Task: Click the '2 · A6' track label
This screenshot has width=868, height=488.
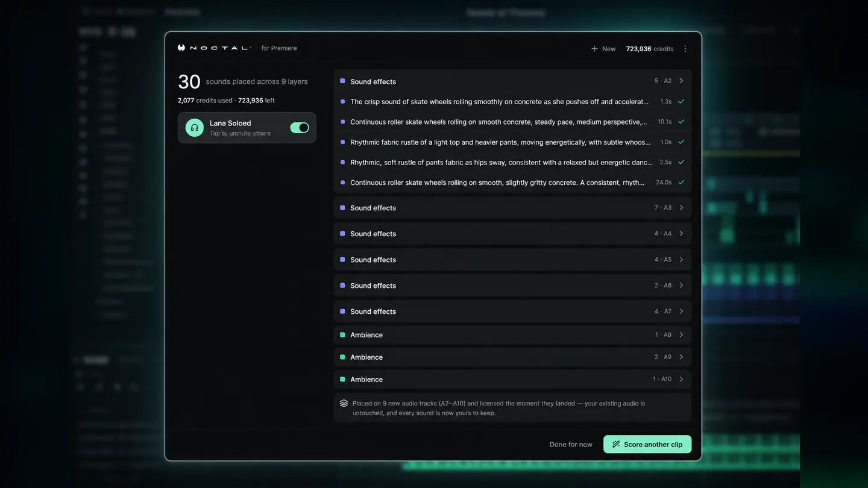Action: [x=663, y=286]
